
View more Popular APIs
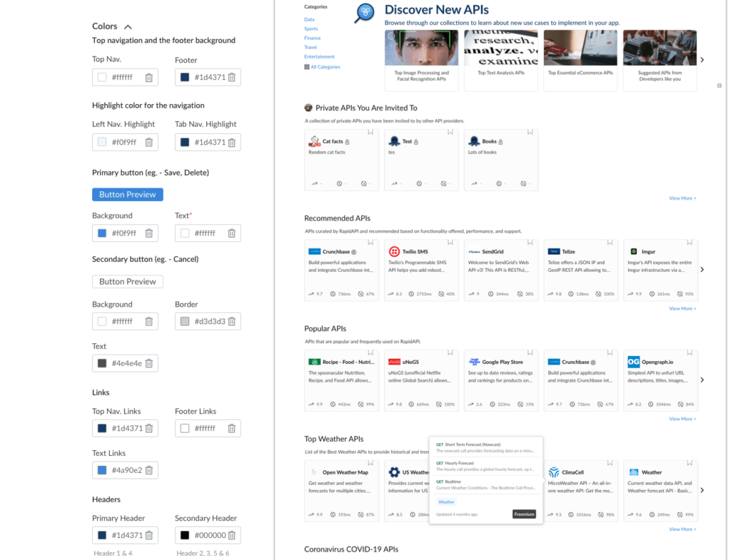click(682, 419)
